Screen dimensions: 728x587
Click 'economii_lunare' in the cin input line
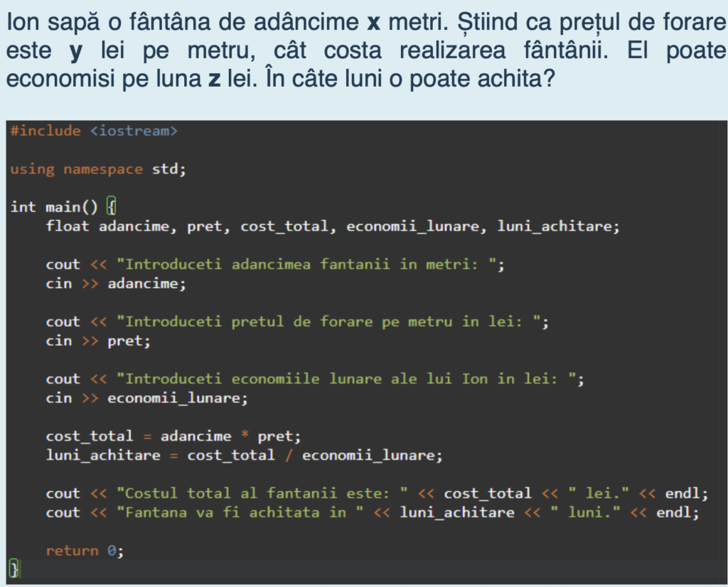177,398
